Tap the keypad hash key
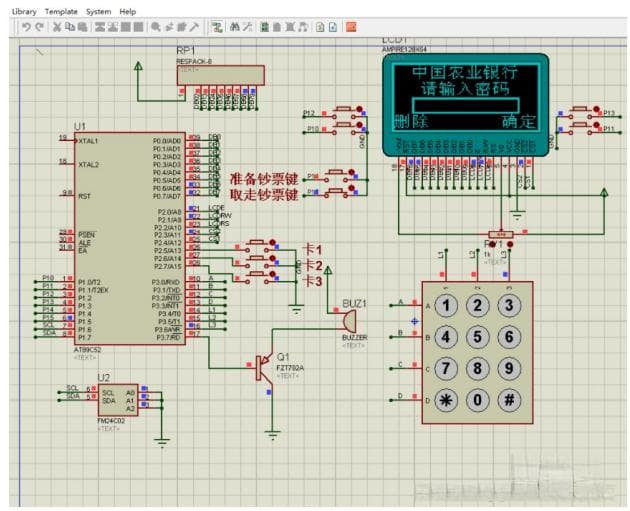The height and width of the screenshot is (511, 630). pos(509,400)
